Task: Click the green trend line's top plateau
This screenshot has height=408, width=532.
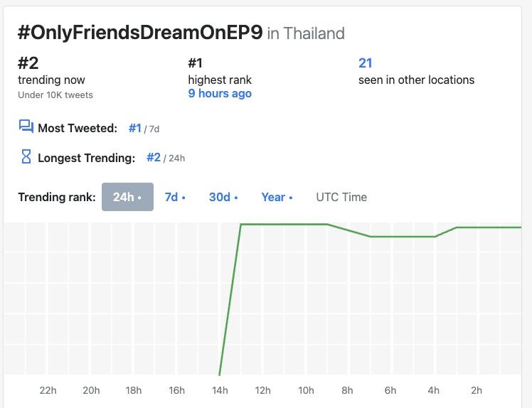Action: [x=284, y=225]
